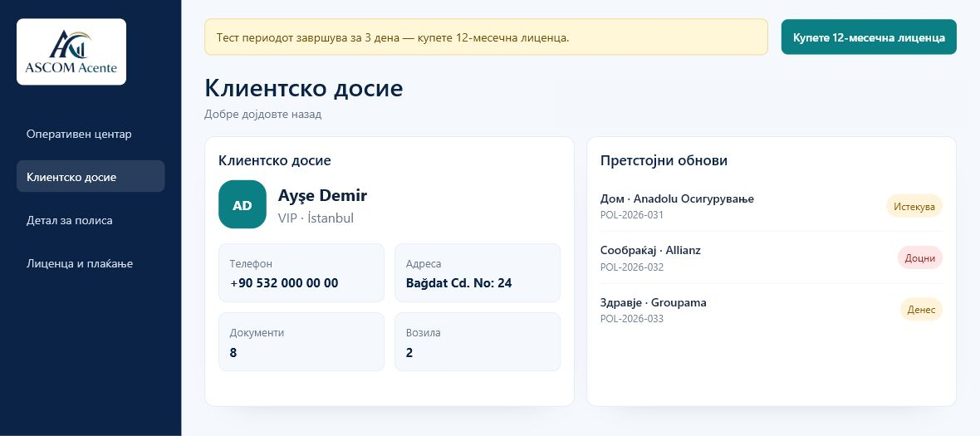Open the Документи tile showing 8

click(301, 342)
